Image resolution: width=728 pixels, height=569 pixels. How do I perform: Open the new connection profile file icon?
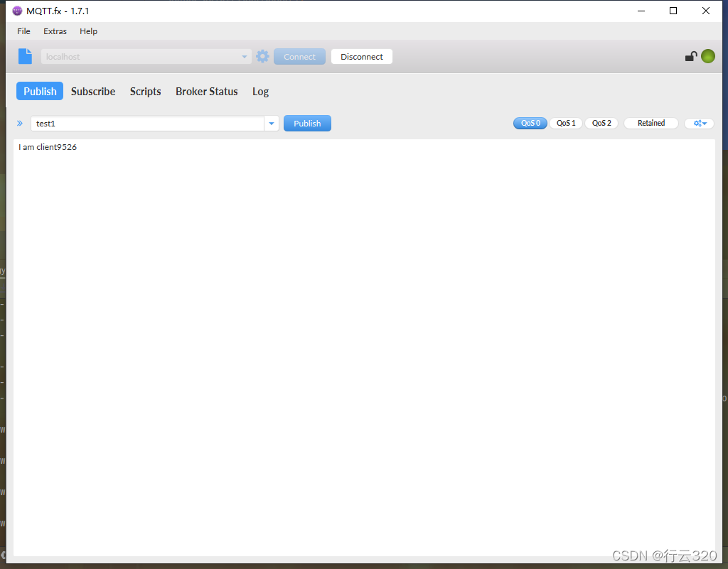point(25,56)
